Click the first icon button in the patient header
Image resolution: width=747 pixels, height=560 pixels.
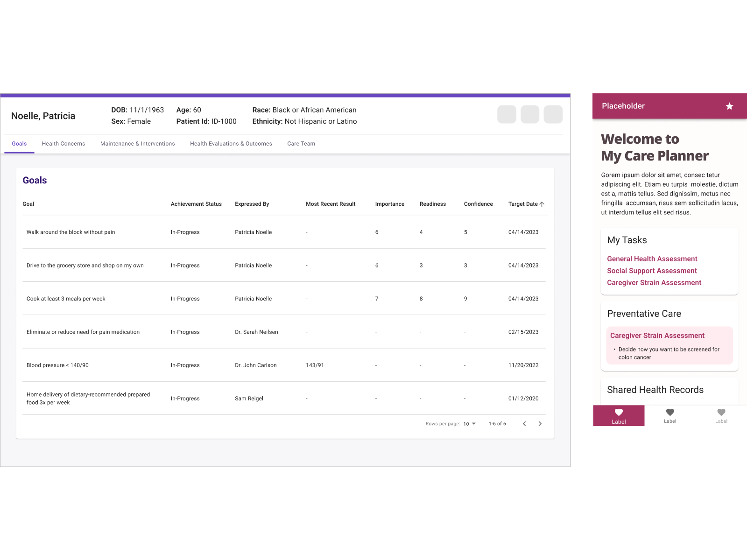point(507,114)
